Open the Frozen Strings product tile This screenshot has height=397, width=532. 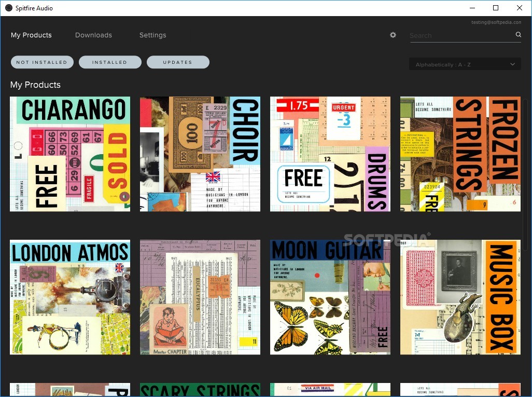tap(460, 154)
